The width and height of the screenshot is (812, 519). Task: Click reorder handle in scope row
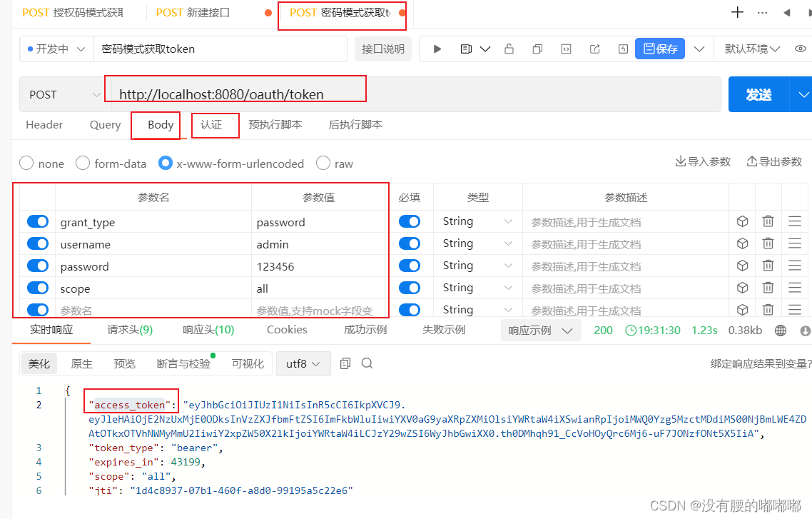795,288
